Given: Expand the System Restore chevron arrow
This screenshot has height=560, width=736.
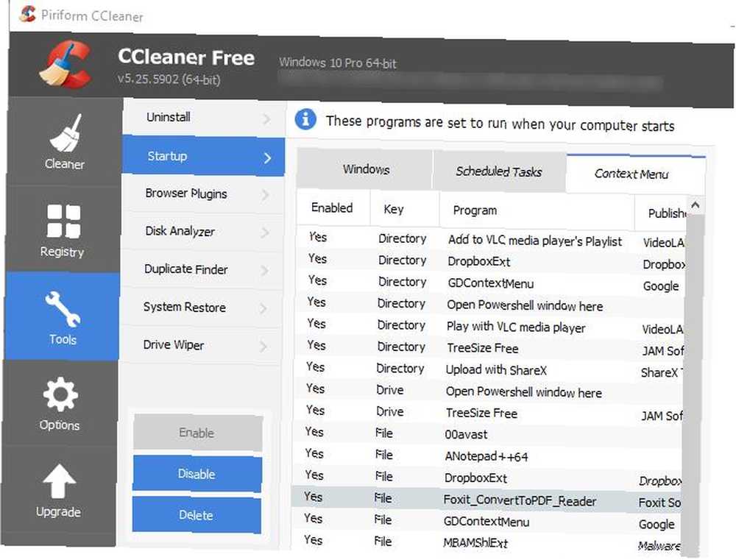Looking at the screenshot, I should coord(263,308).
